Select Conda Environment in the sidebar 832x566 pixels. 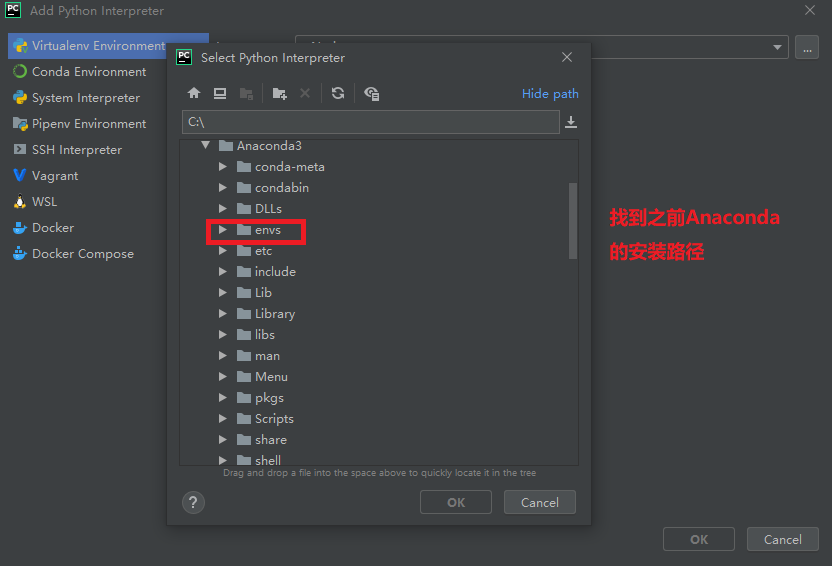click(x=88, y=72)
